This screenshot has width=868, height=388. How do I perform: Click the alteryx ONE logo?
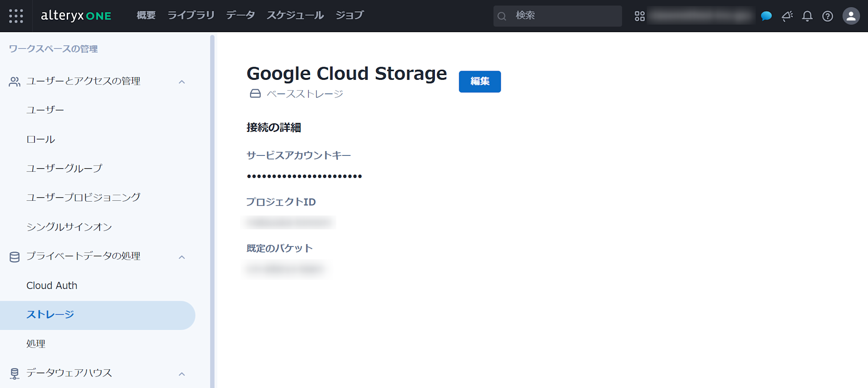tap(76, 16)
